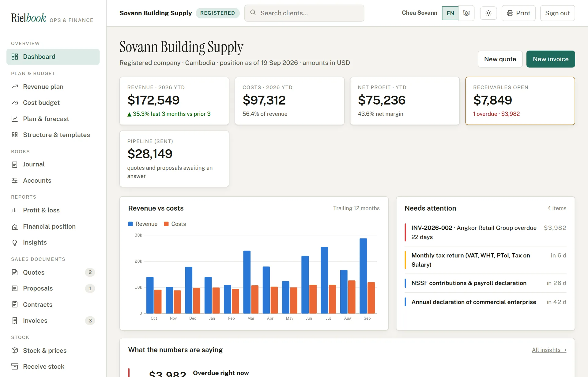The width and height of the screenshot is (588, 377).
Task: Click the Receive stock archive icon
Action: click(15, 367)
